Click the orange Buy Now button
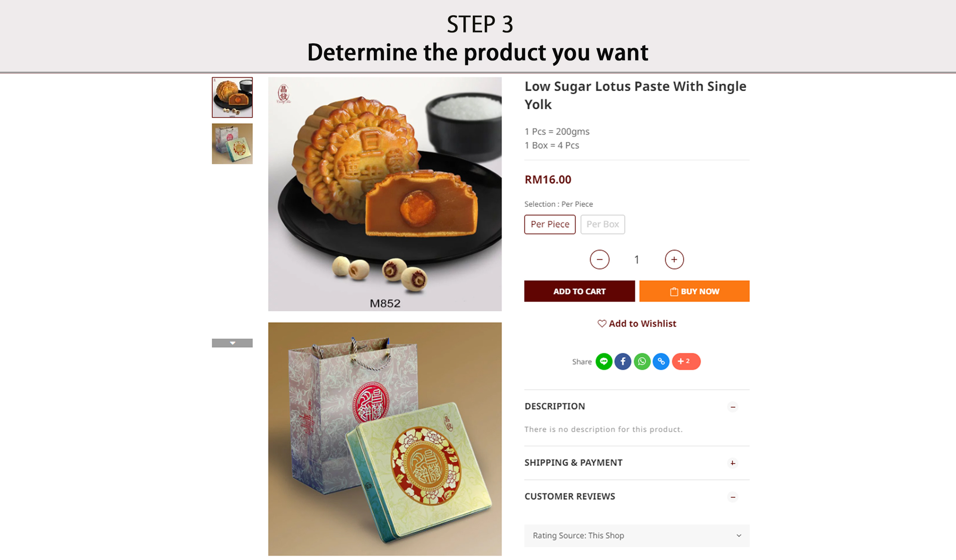This screenshot has width=956, height=560. [694, 291]
